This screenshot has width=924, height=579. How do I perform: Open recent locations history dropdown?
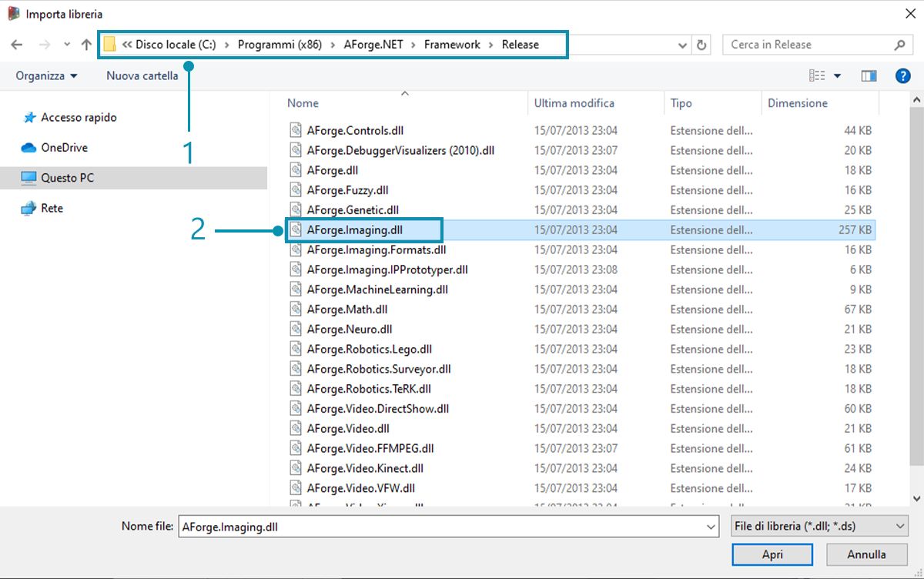(x=67, y=45)
